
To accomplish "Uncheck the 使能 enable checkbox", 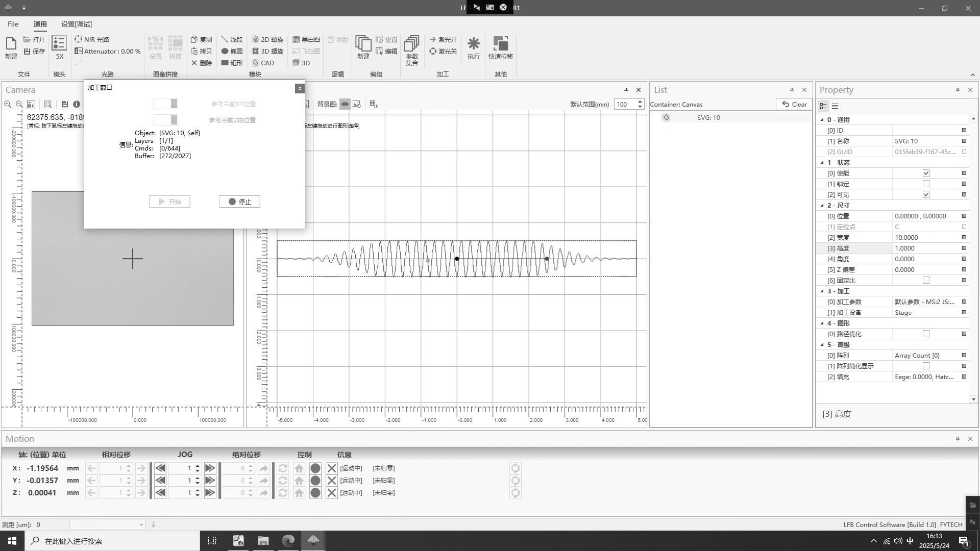I will click(x=926, y=173).
